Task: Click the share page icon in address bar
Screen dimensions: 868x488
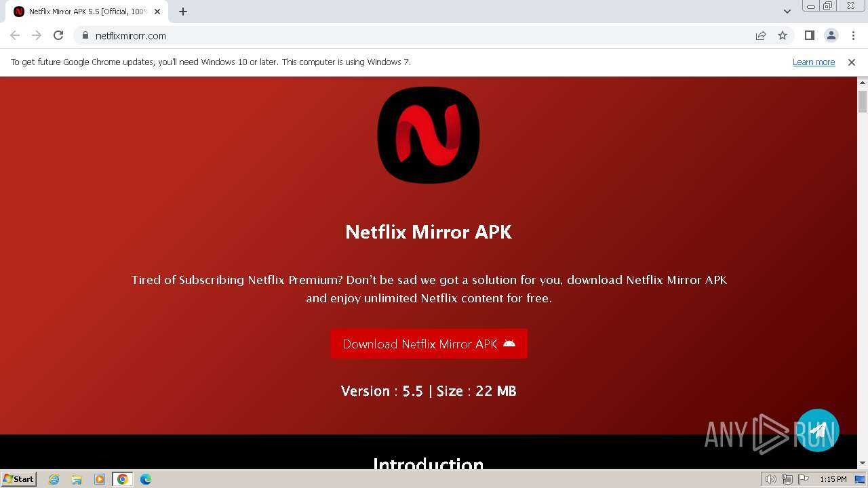Action: pyautogui.click(x=761, y=35)
